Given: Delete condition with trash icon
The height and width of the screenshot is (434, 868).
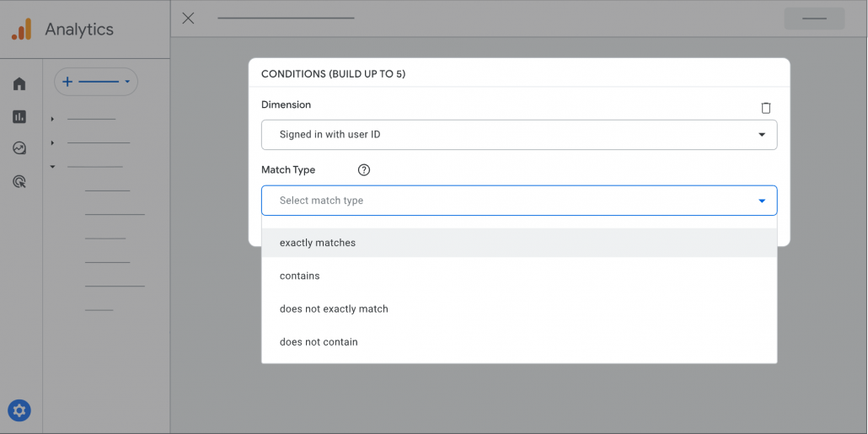Looking at the screenshot, I should (x=765, y=108).
